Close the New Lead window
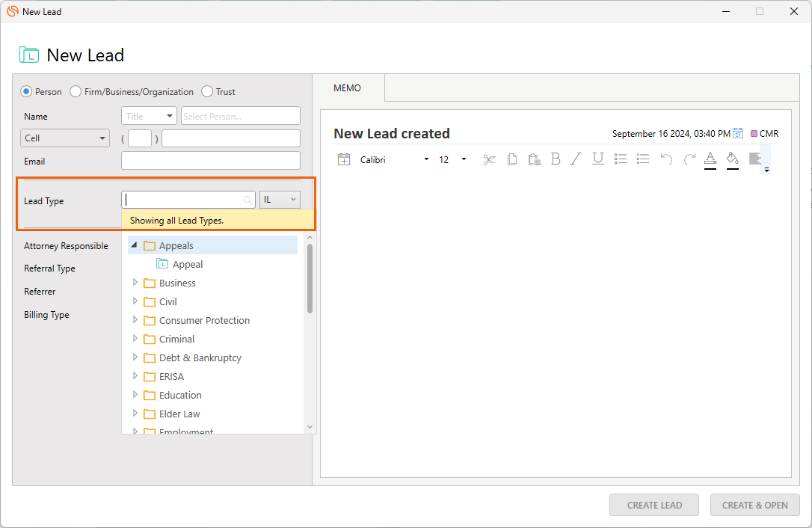Screen dimensions: 812x528 (794, 11)
